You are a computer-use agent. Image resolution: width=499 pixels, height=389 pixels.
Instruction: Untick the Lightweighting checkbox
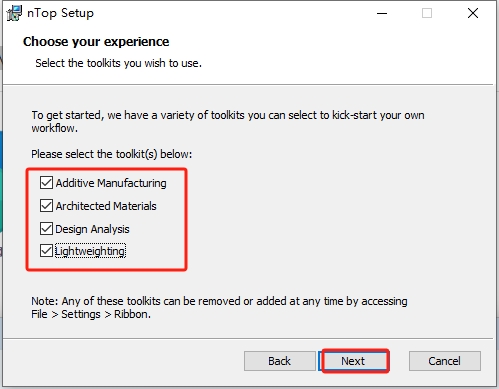tap(46, 251)
